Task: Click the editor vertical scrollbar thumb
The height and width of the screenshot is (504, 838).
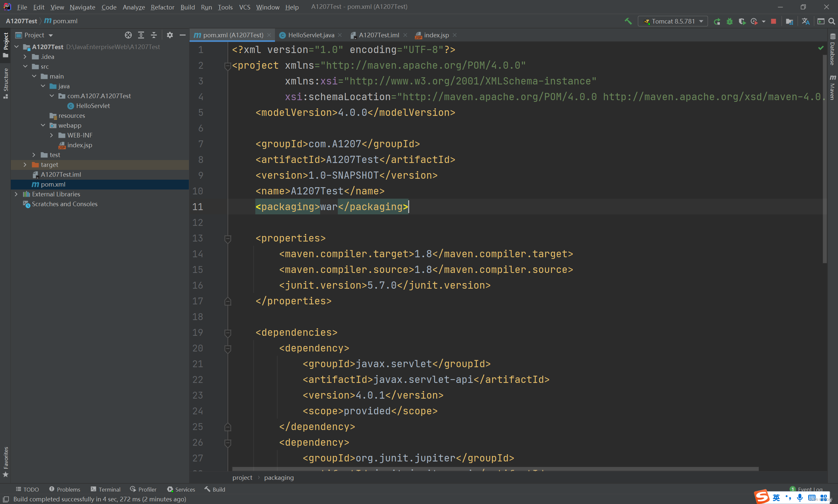Action: [824, 160]
